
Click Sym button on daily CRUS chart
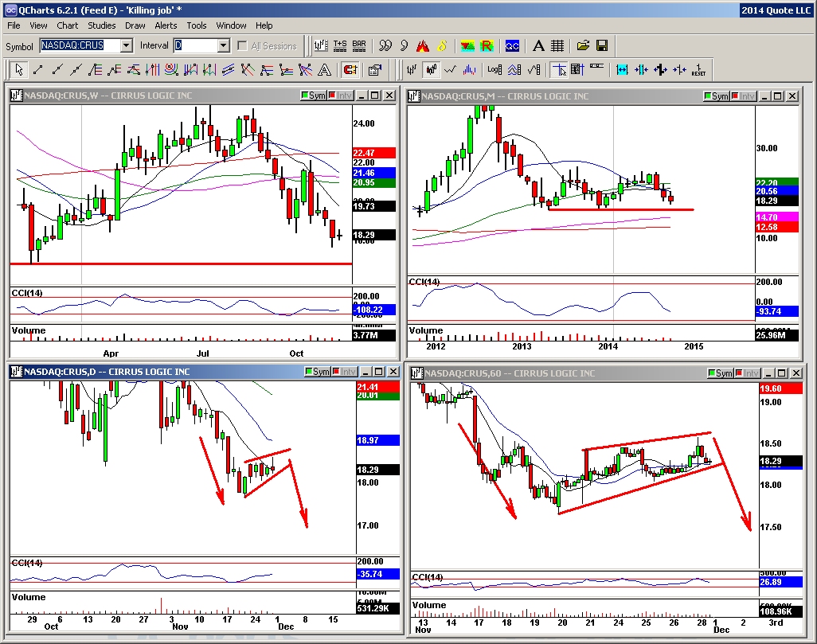(x=317, y=372)
